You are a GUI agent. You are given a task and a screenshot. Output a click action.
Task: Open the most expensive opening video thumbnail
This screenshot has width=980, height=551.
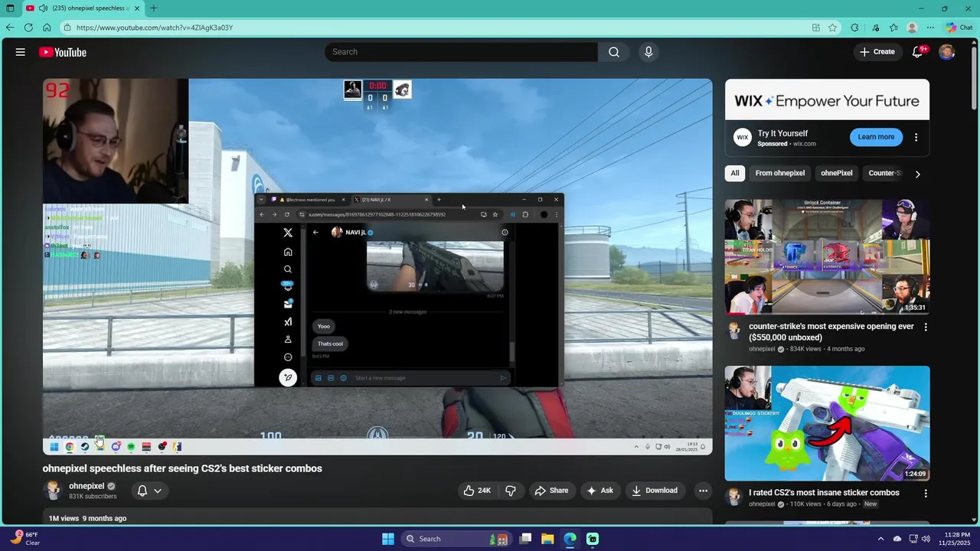pos(828,257)
